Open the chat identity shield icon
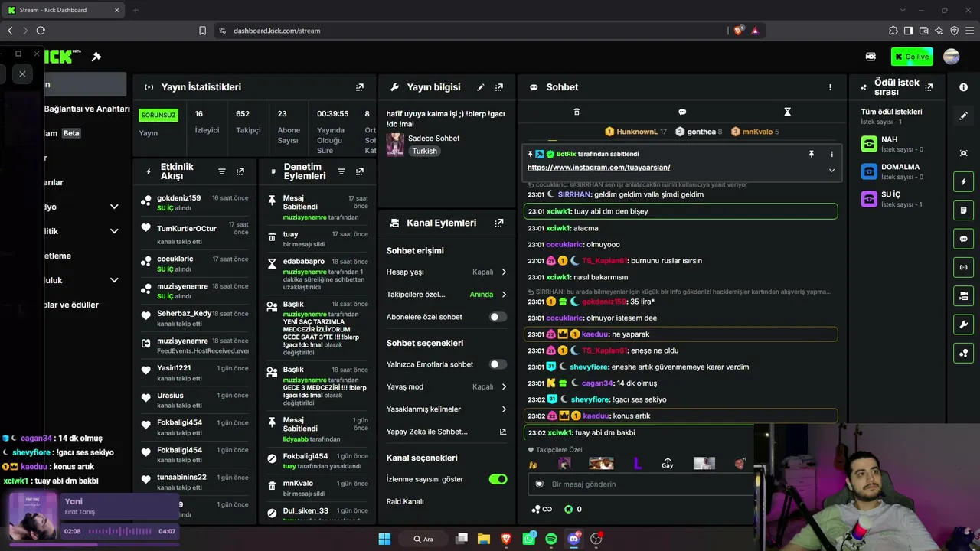The width and height of the screenshot is (980, 551). tap(539, 484)
